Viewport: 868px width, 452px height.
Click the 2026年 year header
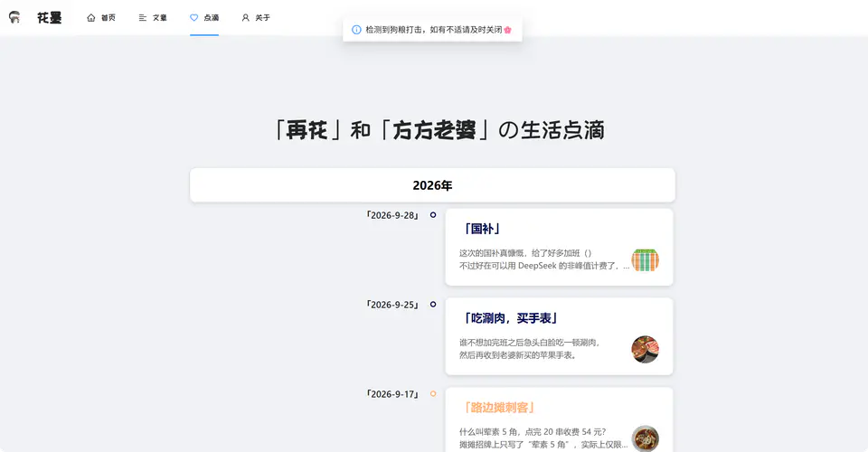pos(432,185)
